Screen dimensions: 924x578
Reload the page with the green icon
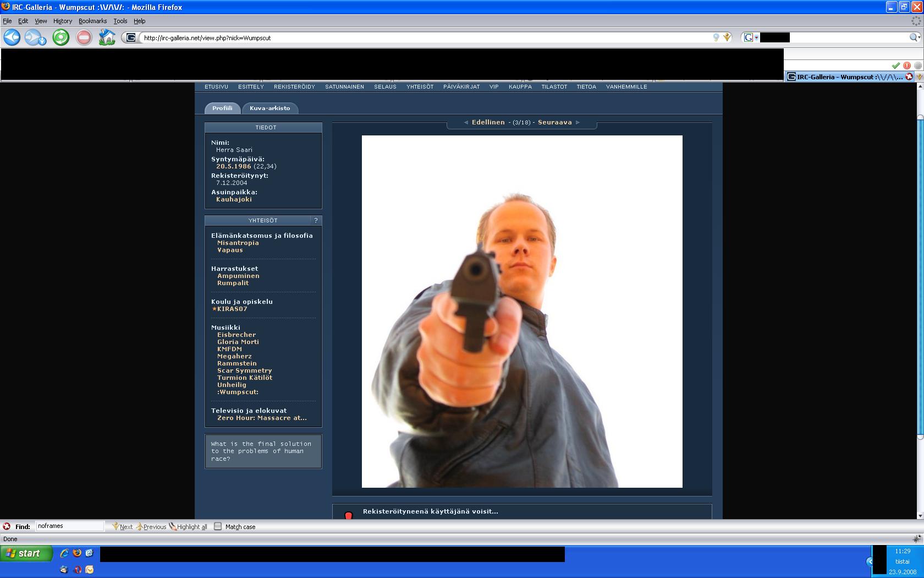pyautogui.click(x=61, y=37)
